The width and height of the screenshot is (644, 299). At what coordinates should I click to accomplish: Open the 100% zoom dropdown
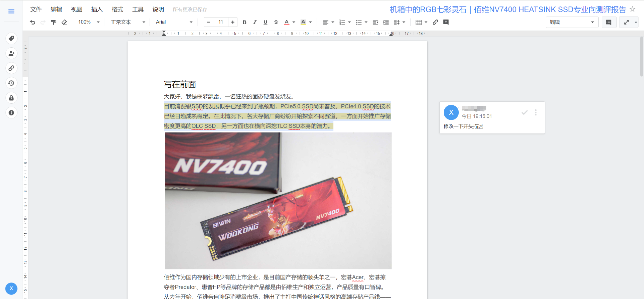pyautogui.click(x=89, y=22)
